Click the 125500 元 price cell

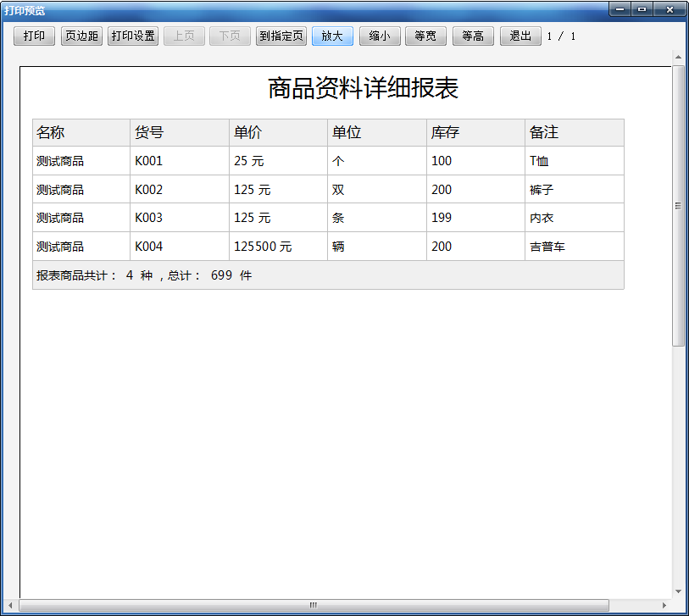point(279,247)
